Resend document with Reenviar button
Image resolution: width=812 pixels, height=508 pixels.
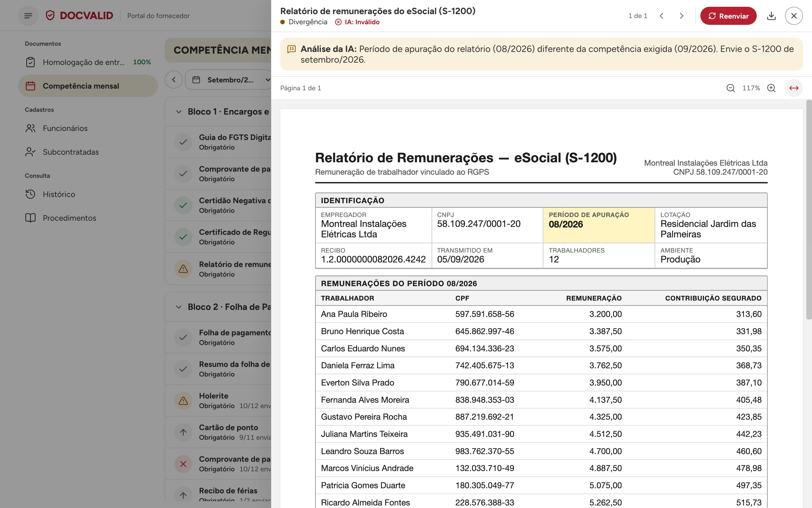[728, 16]
